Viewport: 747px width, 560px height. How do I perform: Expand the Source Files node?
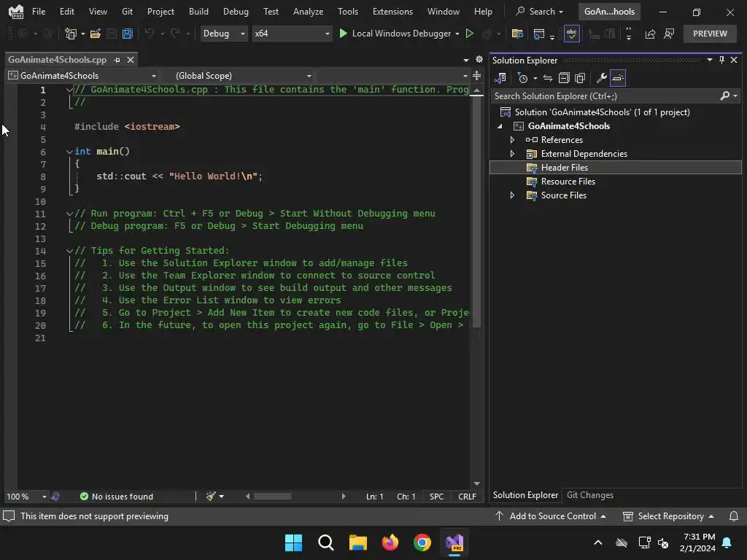pyautogui.click(x=512, y=195)
